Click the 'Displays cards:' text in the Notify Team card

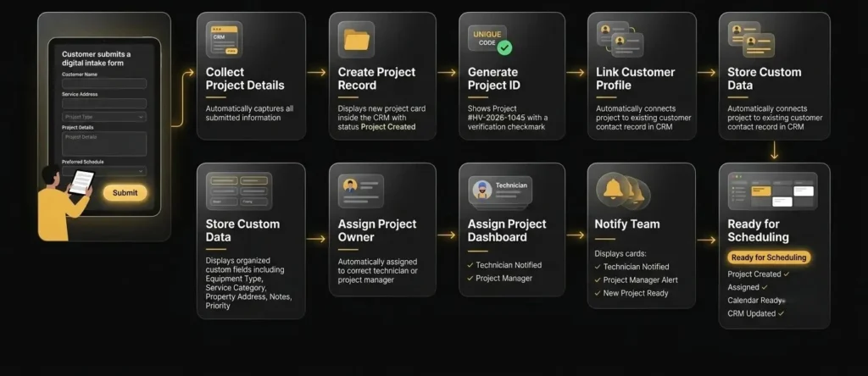(x=620, y=254)
